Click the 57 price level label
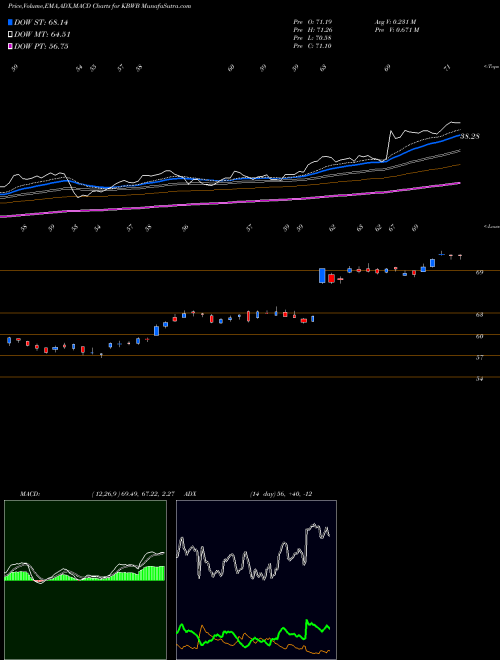This screenshot has width=500, height=660. tap(479, 357)
